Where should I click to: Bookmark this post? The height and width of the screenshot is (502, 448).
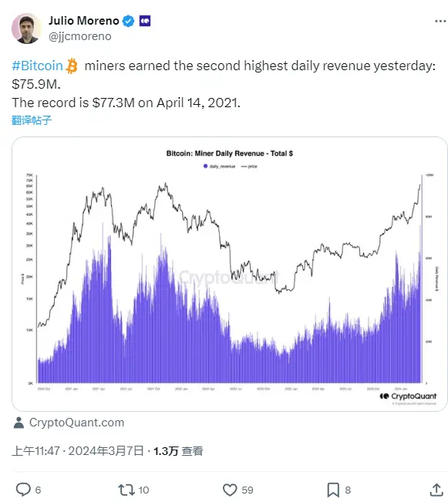coord(333,490)
